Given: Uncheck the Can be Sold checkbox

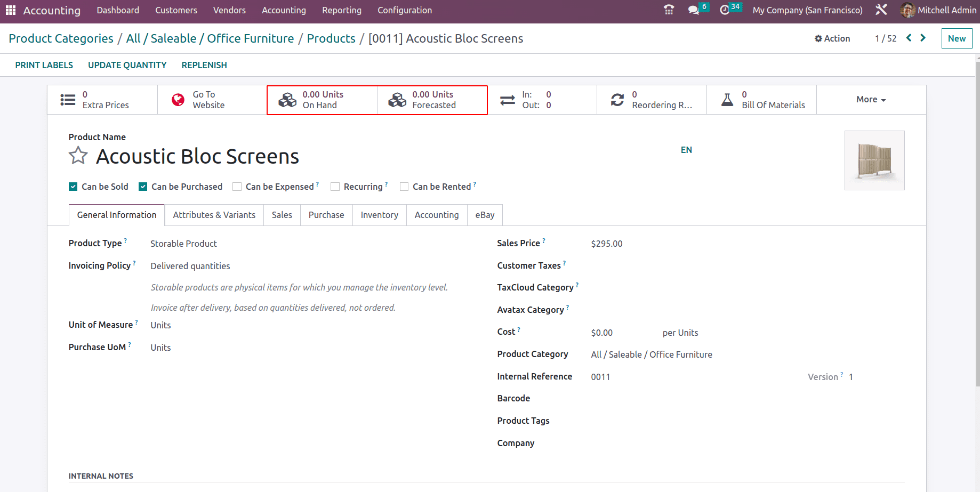Looking at the screenshot, I should tap(73, 187).
